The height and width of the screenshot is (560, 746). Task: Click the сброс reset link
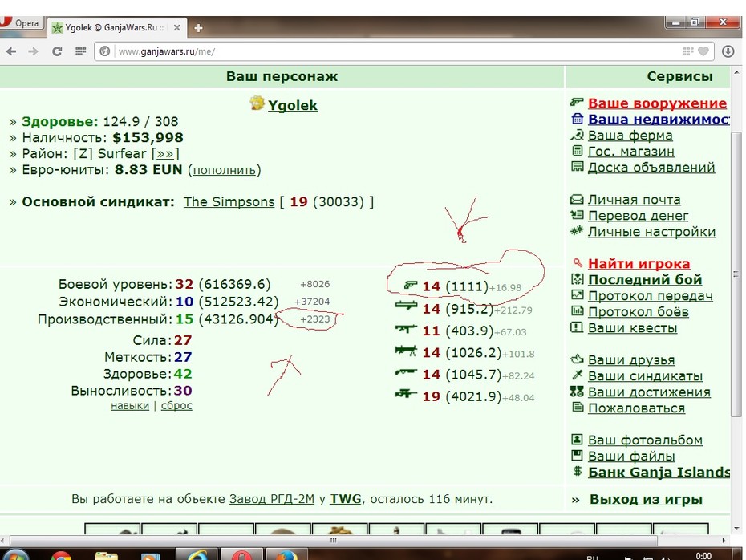[176, 406]
